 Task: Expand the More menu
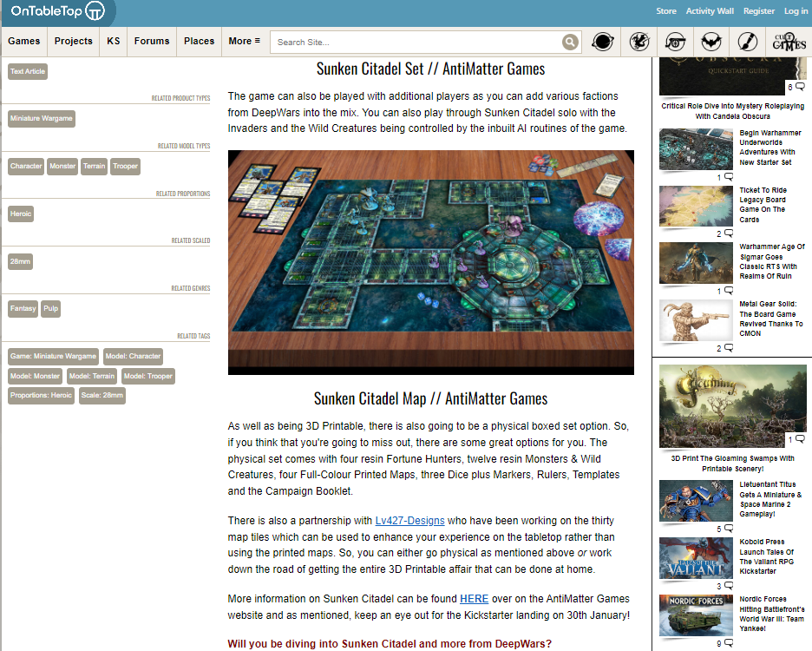(245, 41)
